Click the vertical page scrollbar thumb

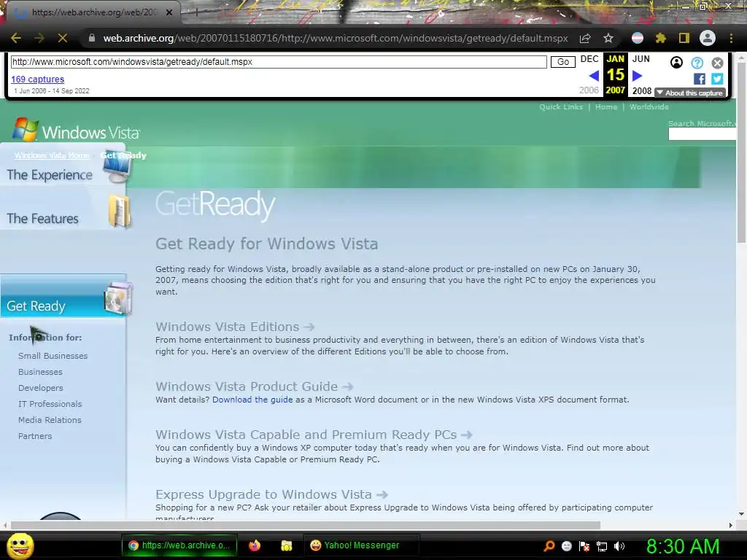(x=741, y=152)
